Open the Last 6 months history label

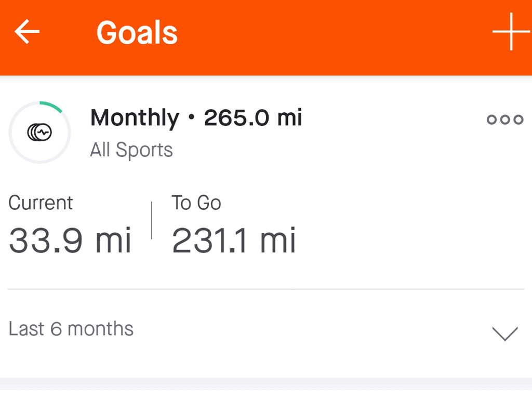tap(71, 329)
